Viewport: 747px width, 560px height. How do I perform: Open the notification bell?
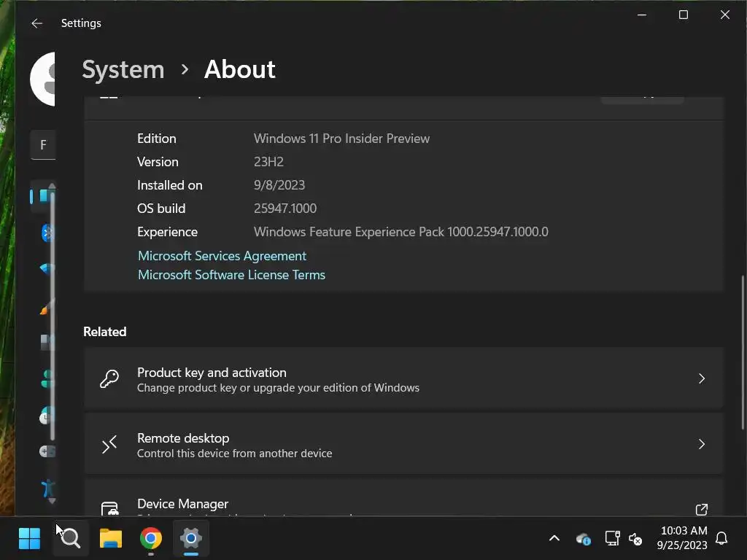721,539
